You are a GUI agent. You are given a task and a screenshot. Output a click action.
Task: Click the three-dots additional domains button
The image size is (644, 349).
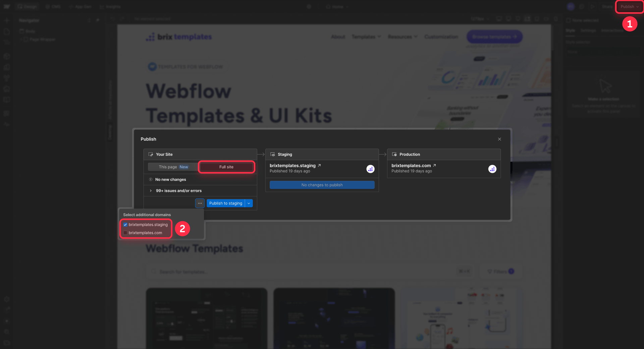point(200,203)
